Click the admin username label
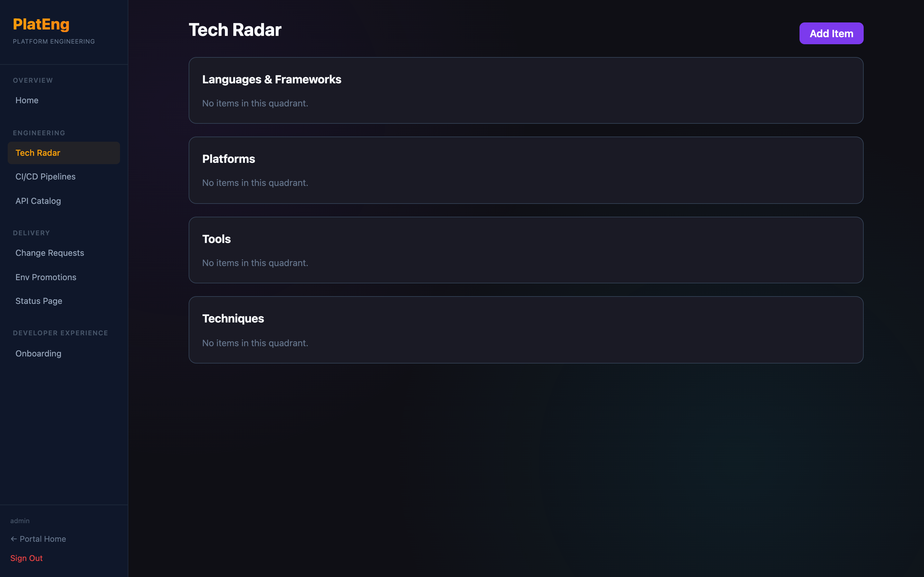 (20, 520)
